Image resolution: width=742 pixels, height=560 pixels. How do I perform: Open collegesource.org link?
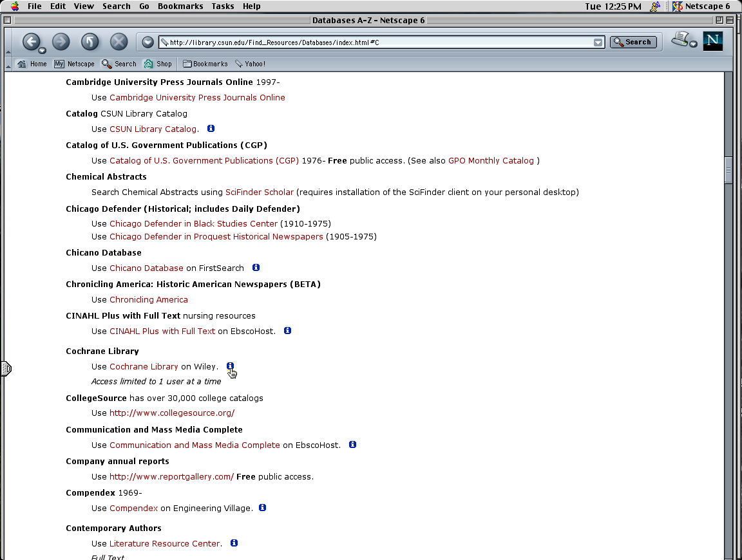coord(172,413)
